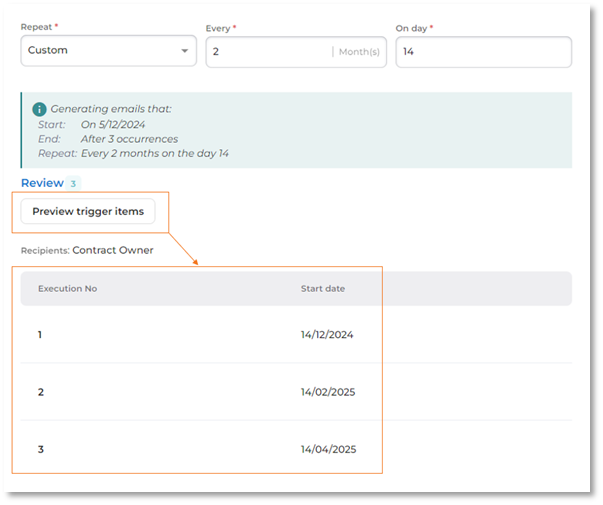
Task: Focus the On day input field
Action: tap(483, 51)
